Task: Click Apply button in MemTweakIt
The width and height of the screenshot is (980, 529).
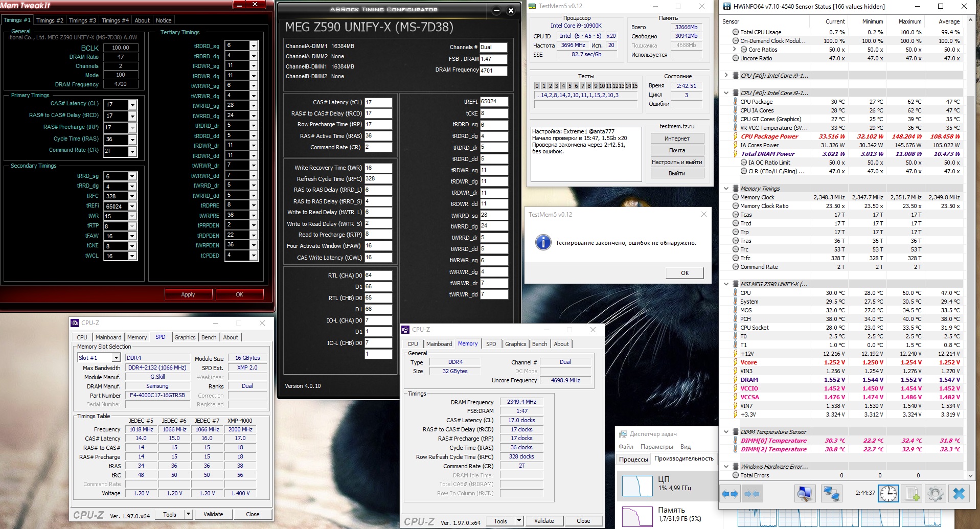Action: [x=188, y=294]
